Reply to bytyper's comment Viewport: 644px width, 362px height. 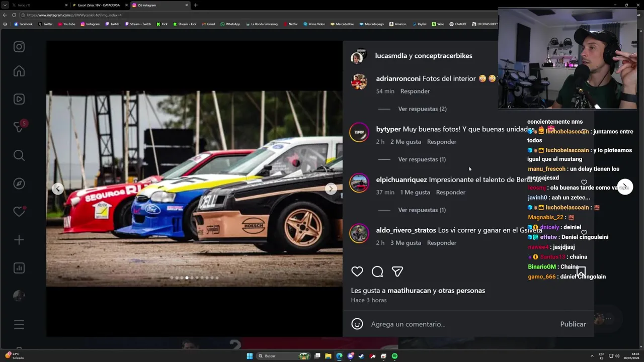click(x=442, y=142)
